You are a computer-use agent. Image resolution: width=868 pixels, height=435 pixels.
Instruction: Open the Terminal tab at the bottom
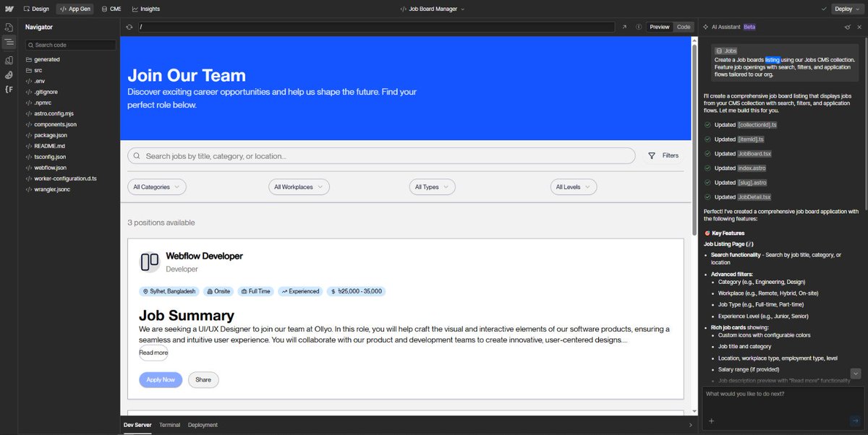coord(169,425)
